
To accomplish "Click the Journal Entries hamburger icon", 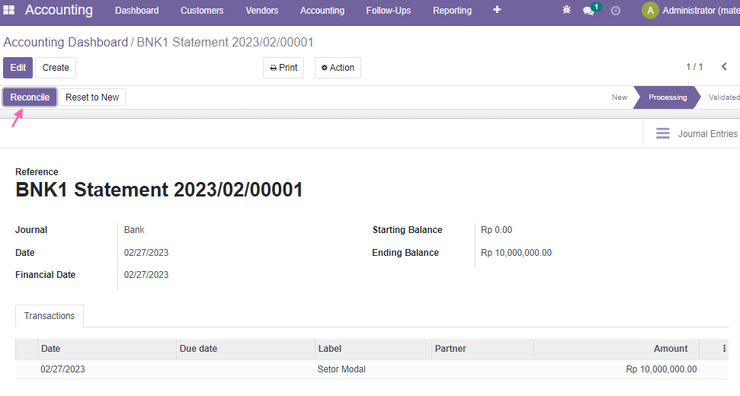I will [x=663, y=134].
